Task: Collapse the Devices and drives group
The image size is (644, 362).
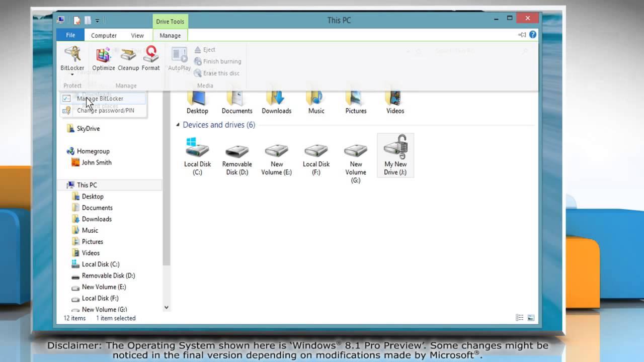Action: pos(178,125)
